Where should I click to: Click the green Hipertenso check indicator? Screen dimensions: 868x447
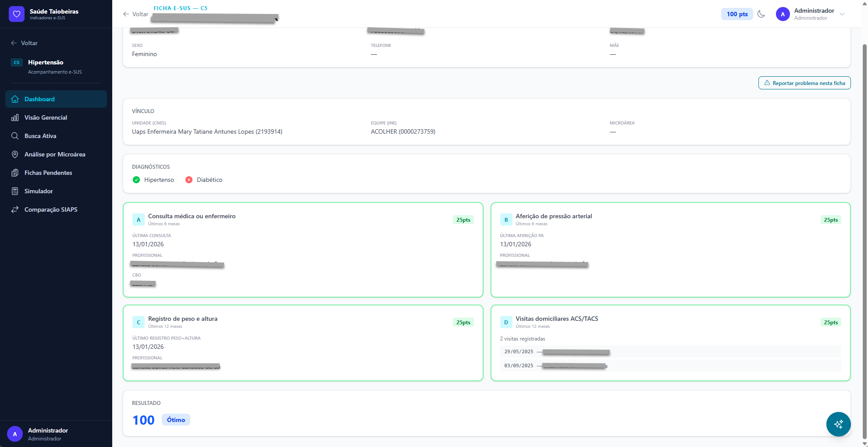point(136,180)
